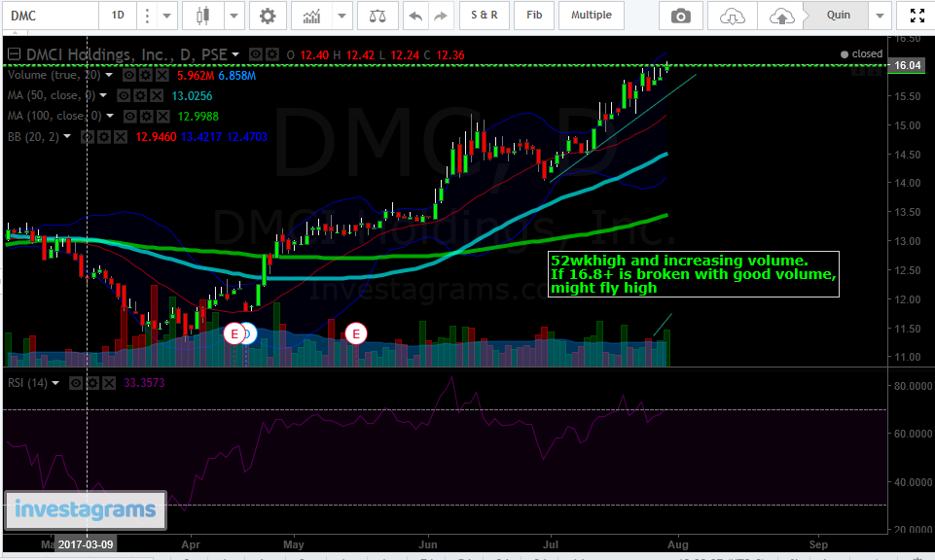Image resolution: width=935 pixels, height=560 pixels.
Task: Expand chart style dropdown arrow
Action: click(234, 16)
